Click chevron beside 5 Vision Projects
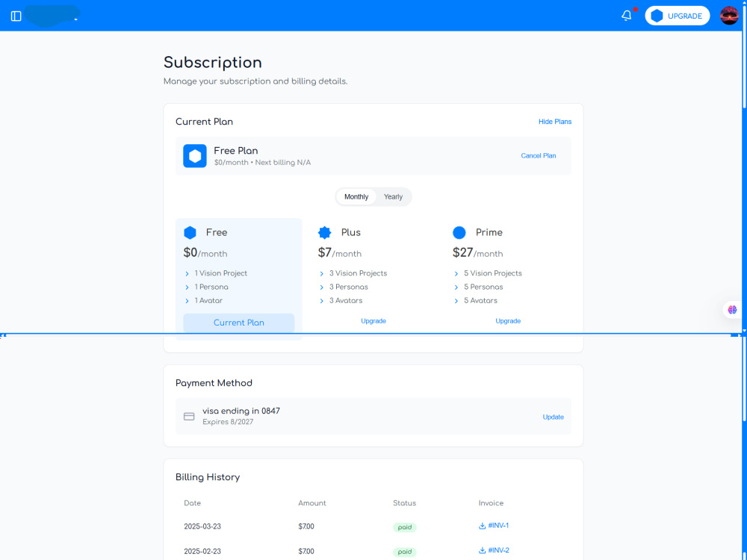 [456, 274]
